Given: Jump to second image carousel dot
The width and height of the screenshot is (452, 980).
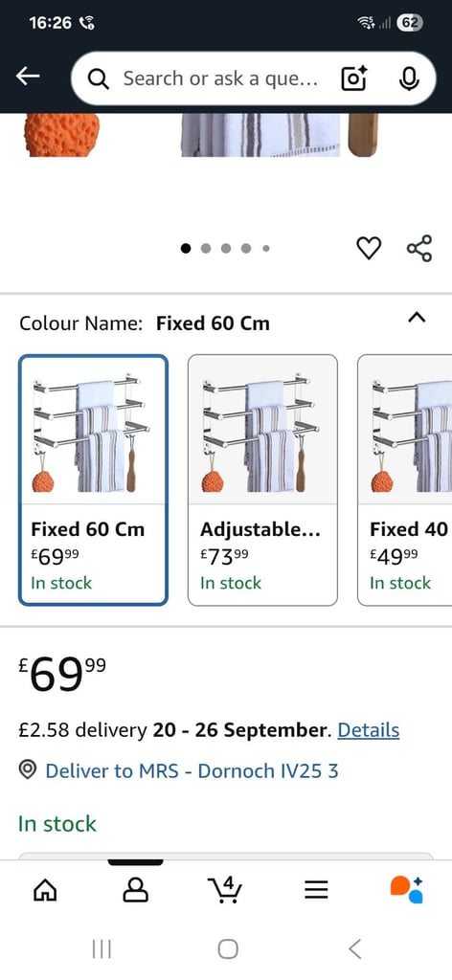Looking at the screenshot, I should coord(206,248).
